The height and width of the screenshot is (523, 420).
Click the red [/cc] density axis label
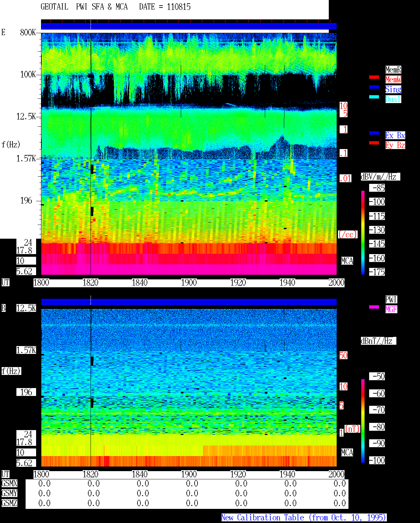pyautogui.click(x=347, y=234)
